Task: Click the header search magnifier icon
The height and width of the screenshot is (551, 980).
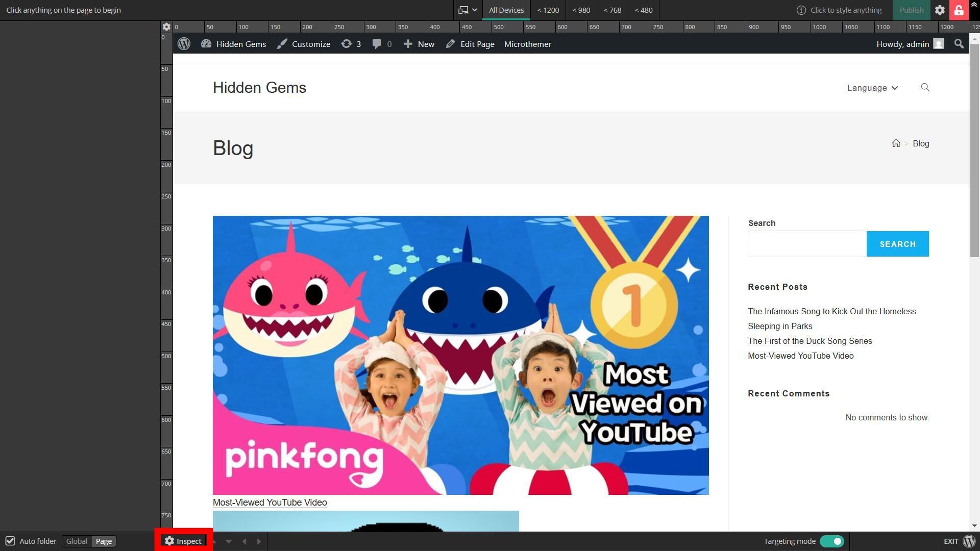Action: [925, 87]
